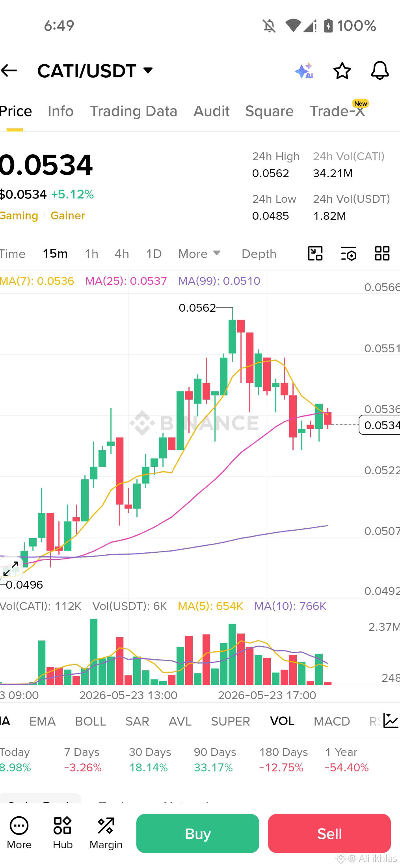Image resolution: width=400 pixels, height=868 pixels.
Task: Tap the MA(7): 0.0536 legend
Action: point(37,281)
